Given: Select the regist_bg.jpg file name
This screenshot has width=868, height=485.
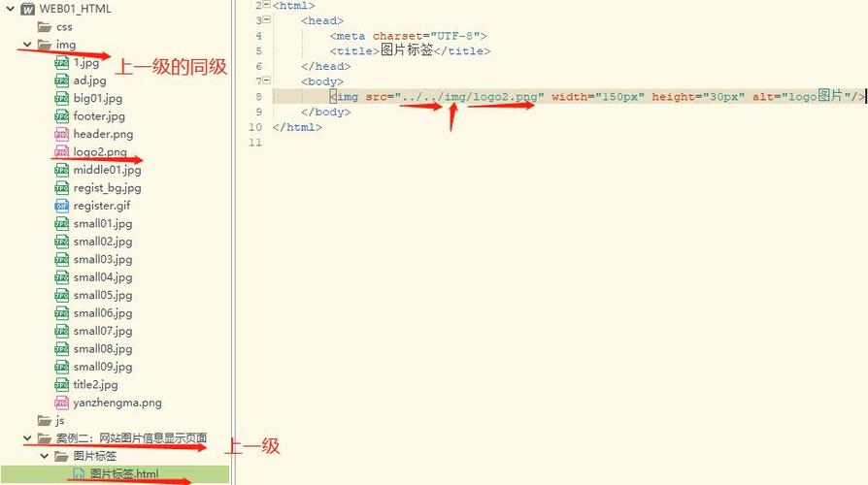Looking at the screenshot, I should click(x=108, y=187).
